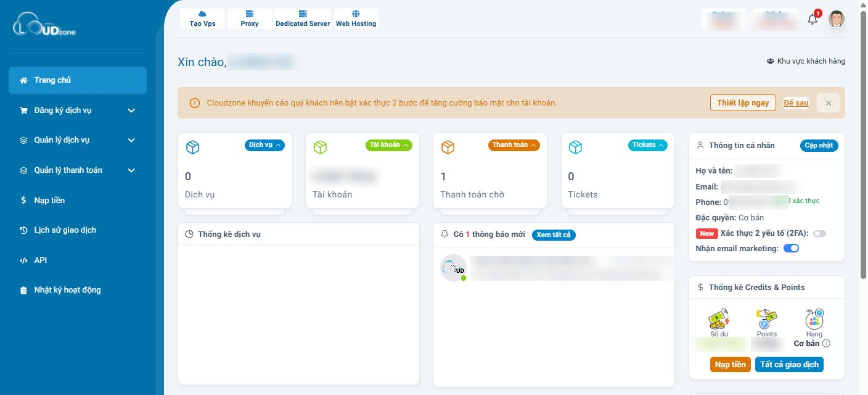Click blue cube icon on Dịch vụ card
Image resolution: width=868 pixels, height=395 pixels.
click(x=192, y=147)
